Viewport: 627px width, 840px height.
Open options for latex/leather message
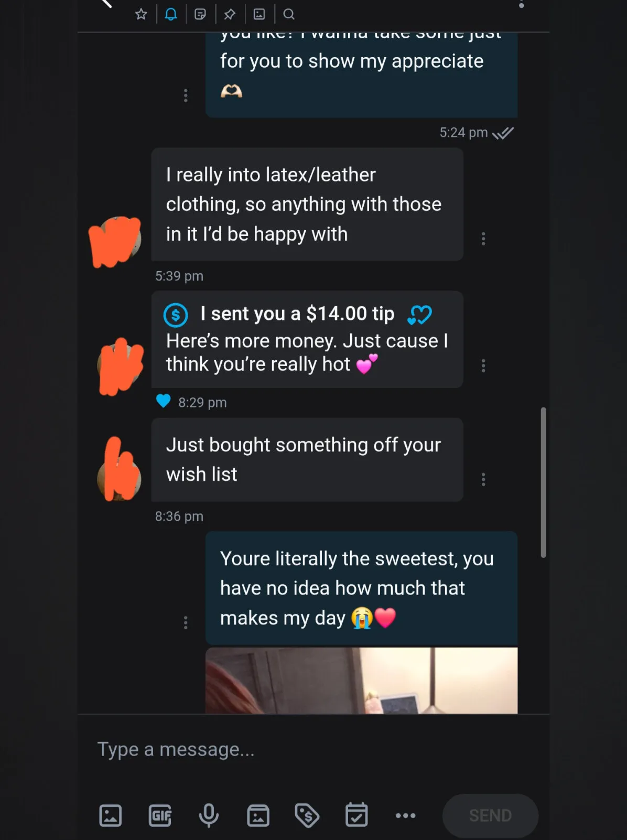483,239
